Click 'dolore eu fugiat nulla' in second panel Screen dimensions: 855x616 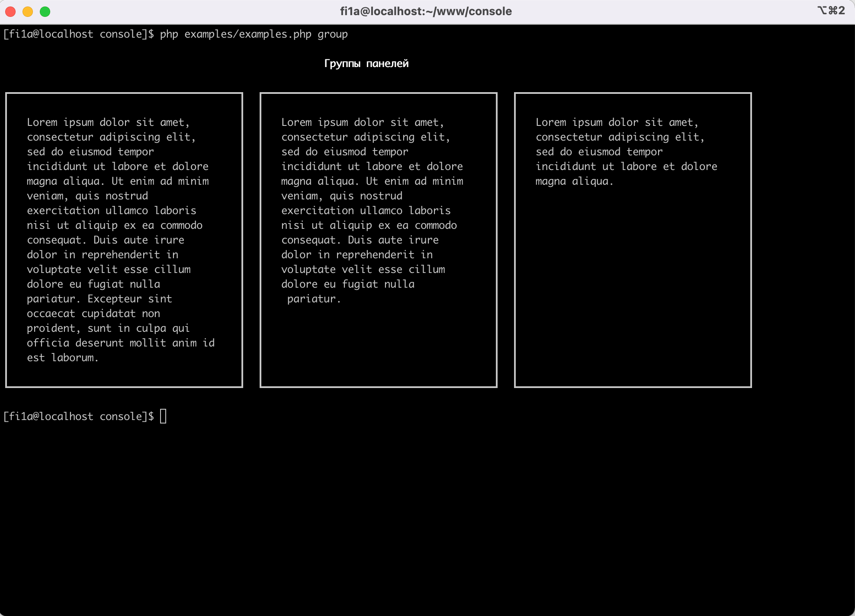click(x=348, y=284)
